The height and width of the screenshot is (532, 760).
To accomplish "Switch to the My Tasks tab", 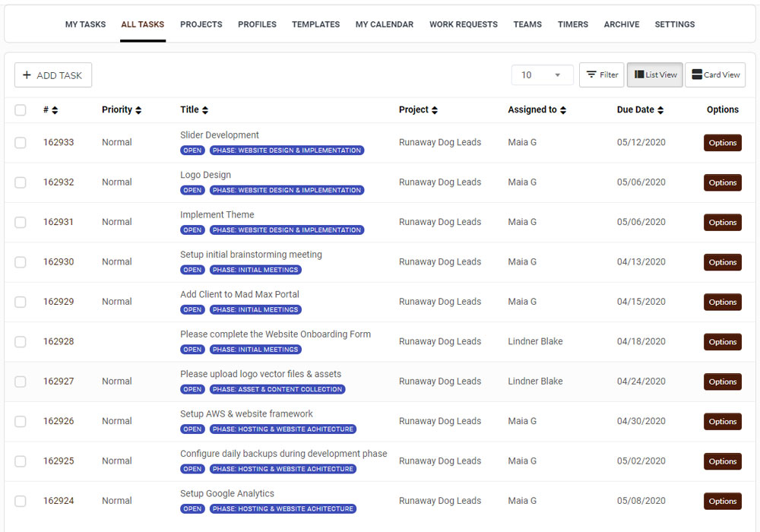I will point(85,24).
